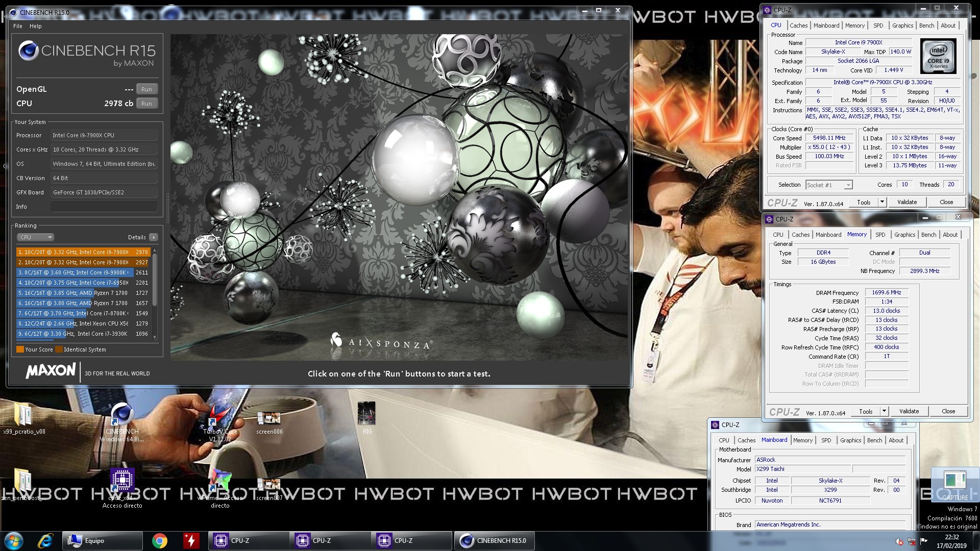Image resolution: width=980 pixels, height=551 pixels.
Task: Click the DRAM Frequency value 1699.6 MHz
Action: point(886,293)
